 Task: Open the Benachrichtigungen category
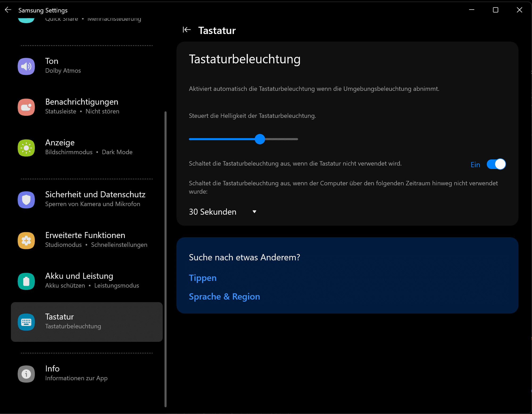point(87,107)
